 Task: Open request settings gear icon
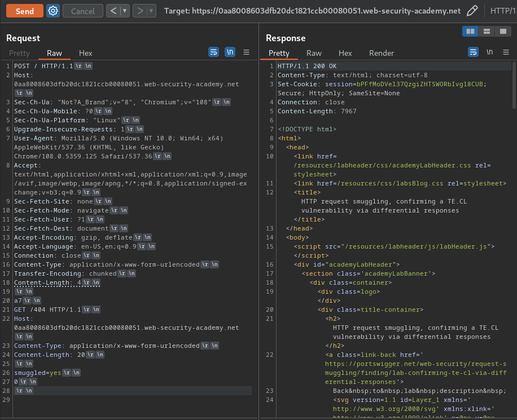[52, 11]
